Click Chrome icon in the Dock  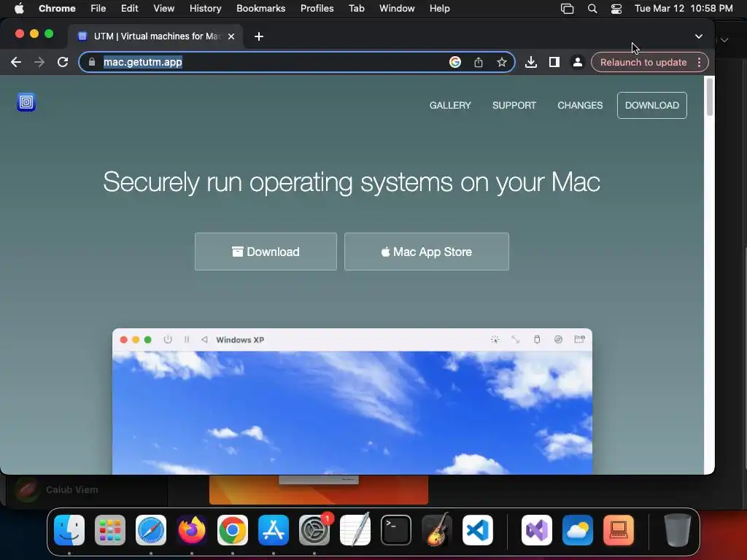(x=233, y=530)
